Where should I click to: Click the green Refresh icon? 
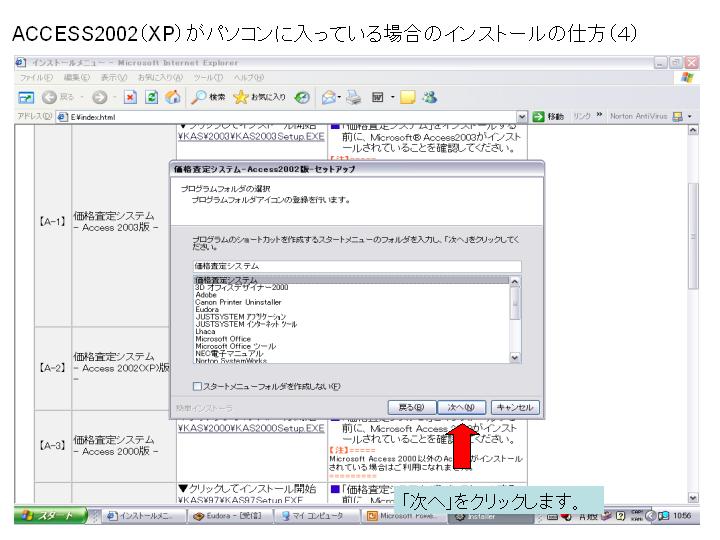152,97
